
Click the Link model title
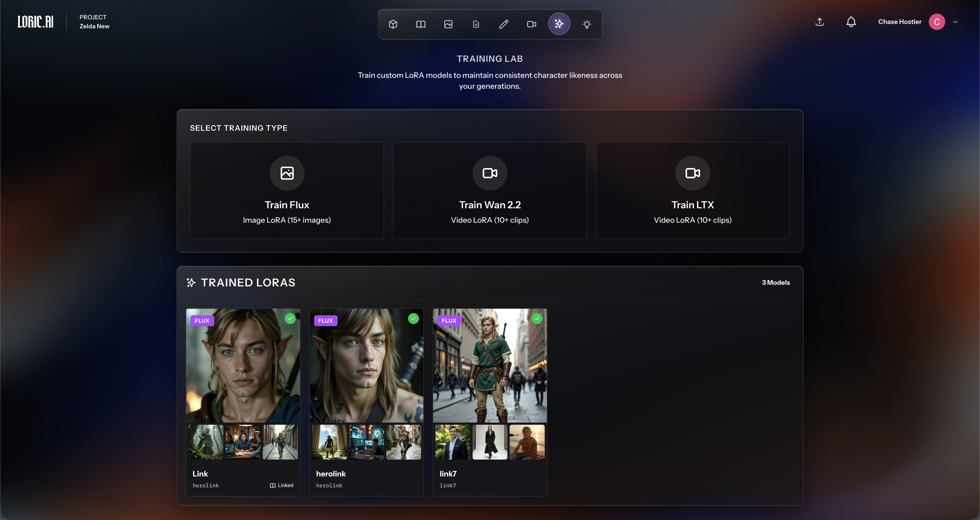(x=200, y=474)
